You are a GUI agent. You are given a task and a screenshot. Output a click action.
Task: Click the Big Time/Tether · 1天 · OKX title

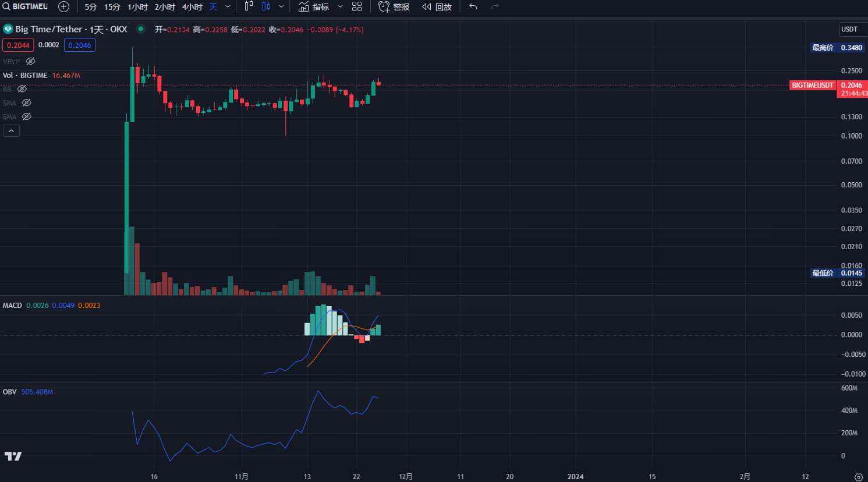point(71,29)
